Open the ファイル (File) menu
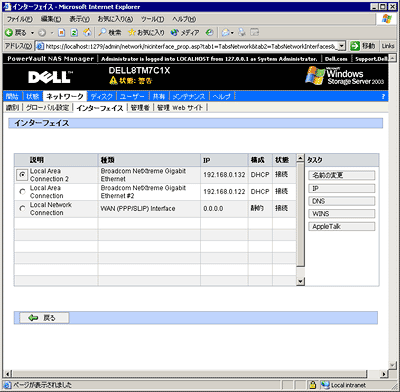Image resolution: width=400 pixels, height=392 pixels. pyautogui.click(x=20, y=19)
